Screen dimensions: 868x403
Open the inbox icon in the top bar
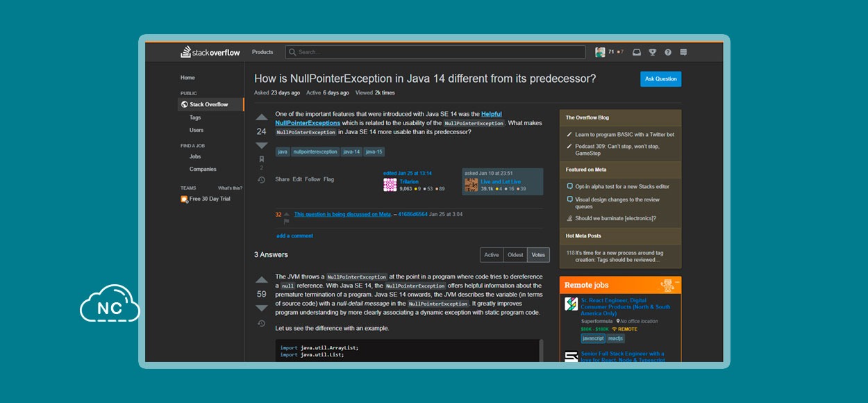coord(637,52)
